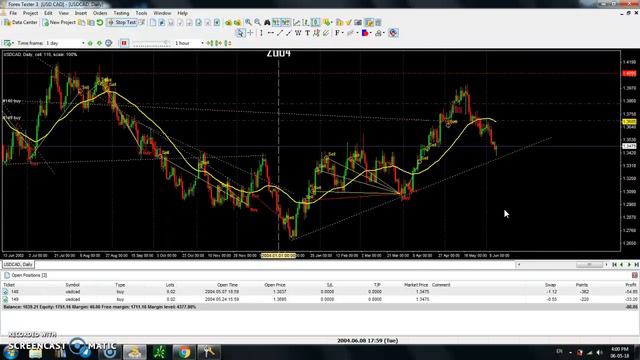Image resolution: width=640 pixels, height=360 pixels.
Task: Open the F Fibonacci tools dropdown
Action: [x=339, y=33]
